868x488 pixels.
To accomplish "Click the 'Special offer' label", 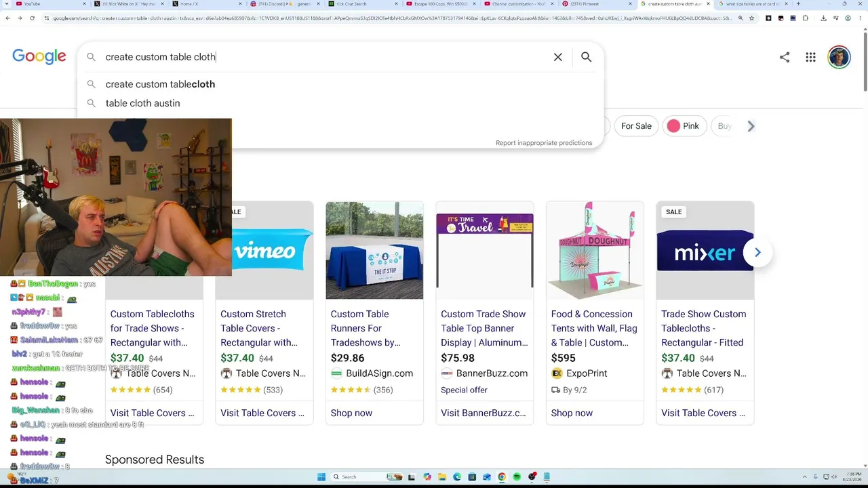I will pos(464,390).
